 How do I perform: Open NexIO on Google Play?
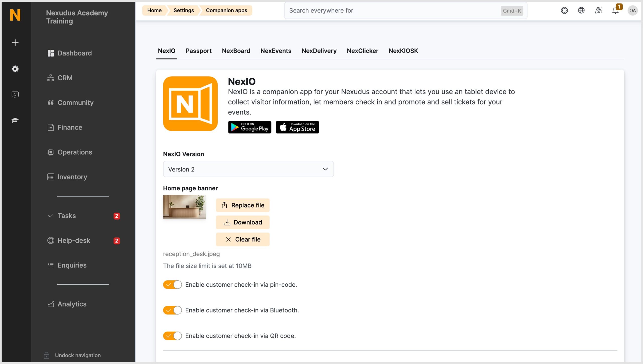click(x=249, y=127)
